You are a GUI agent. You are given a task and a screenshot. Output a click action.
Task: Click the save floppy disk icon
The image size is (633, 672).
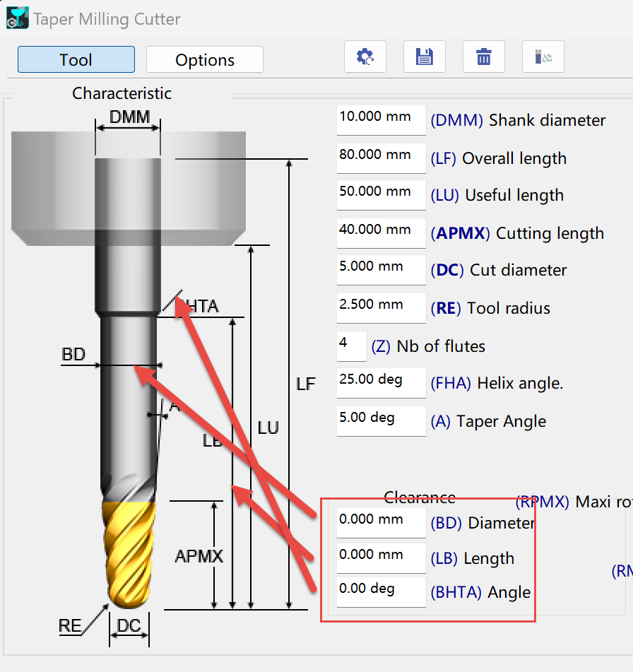pos(425,57)
